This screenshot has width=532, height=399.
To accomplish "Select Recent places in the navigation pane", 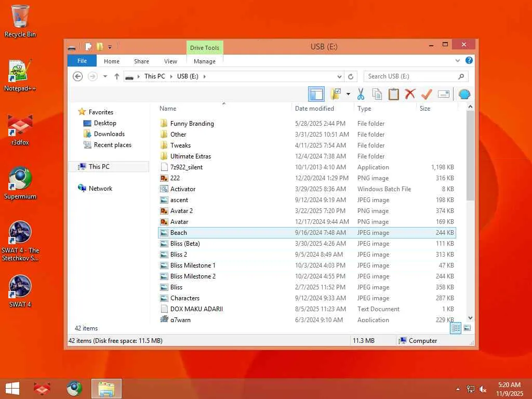I will pos(112,145).
